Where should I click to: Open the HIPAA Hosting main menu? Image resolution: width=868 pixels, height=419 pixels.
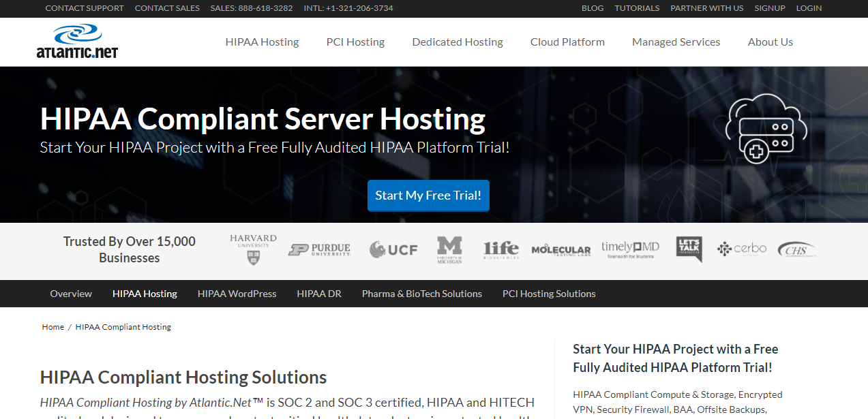click(262, 42)
